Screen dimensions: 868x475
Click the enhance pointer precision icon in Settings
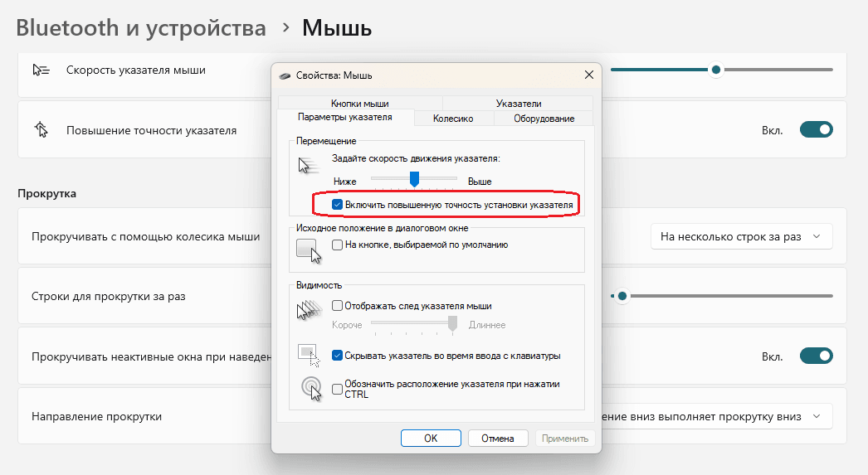[41, 130]
